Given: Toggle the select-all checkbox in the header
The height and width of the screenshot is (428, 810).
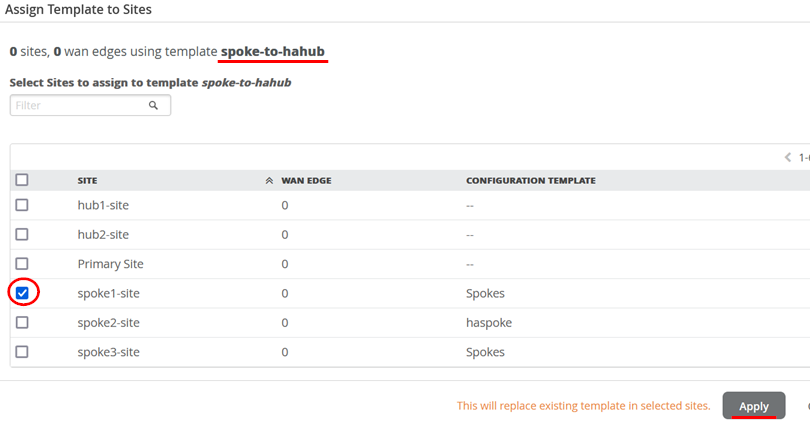Looking at the screenshot, I should [22, 180].
